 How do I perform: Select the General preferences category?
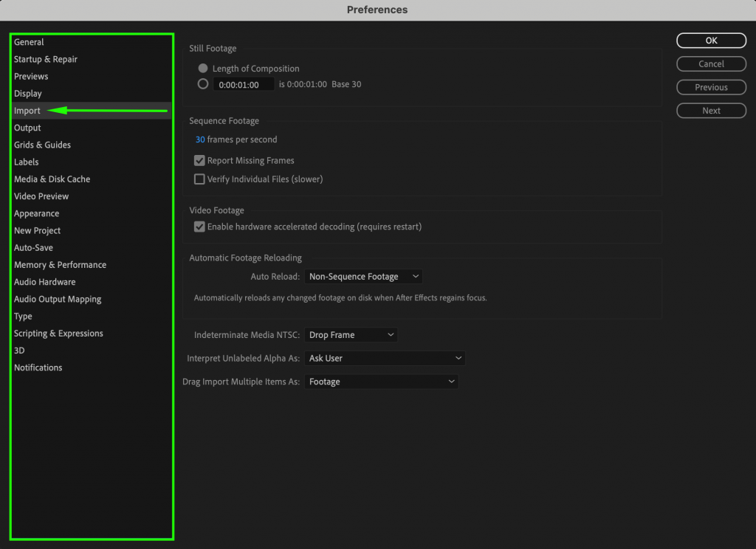point(30,42)
